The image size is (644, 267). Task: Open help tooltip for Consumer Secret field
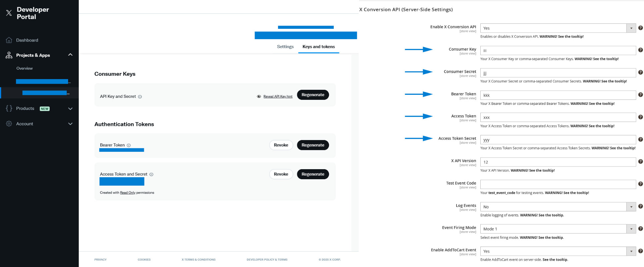click(x=640, y=72)
